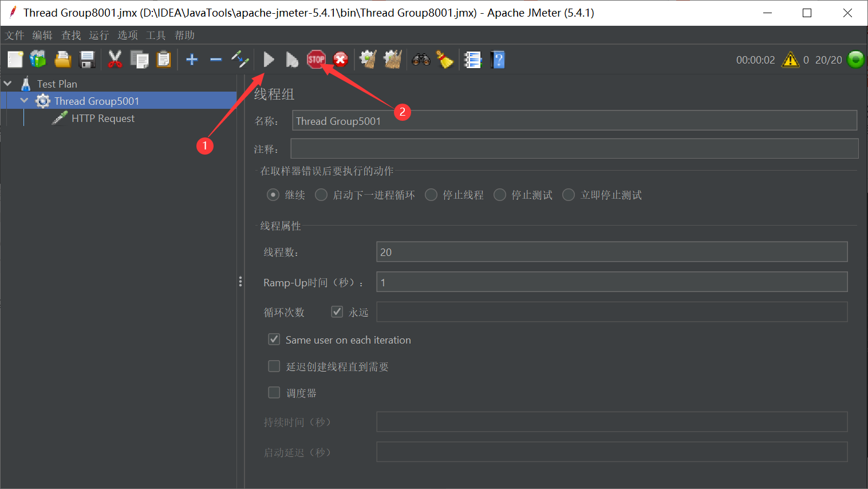View error log via yellow warning triangle

point(791,59)
